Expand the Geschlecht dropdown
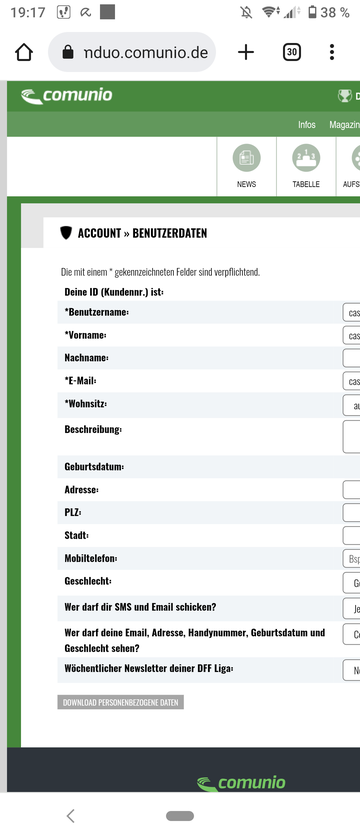360x840 pixels. pos(351,582)
